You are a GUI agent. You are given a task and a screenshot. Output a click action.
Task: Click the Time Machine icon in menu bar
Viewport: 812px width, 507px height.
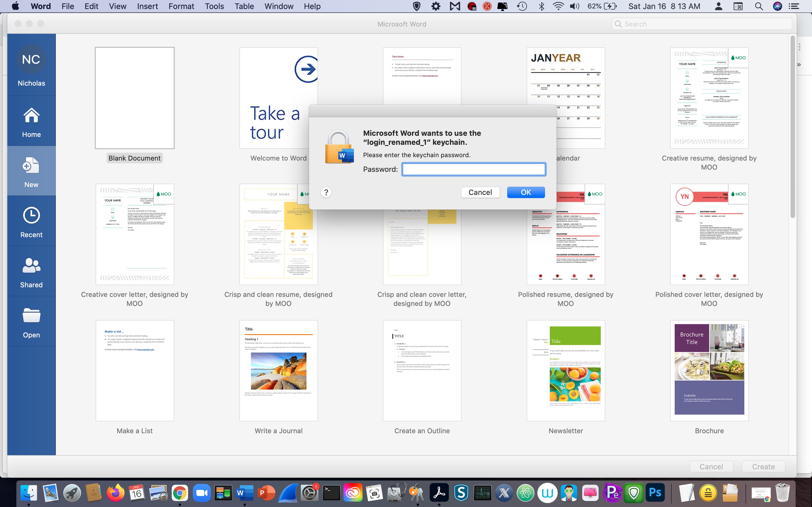click(x=522, y=6)
